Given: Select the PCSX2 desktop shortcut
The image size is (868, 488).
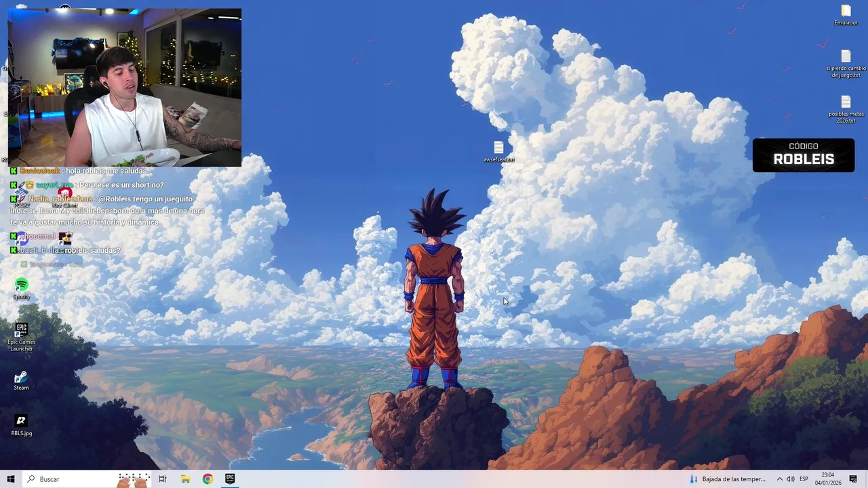Looking at the screenshot, I should point(22,198).
